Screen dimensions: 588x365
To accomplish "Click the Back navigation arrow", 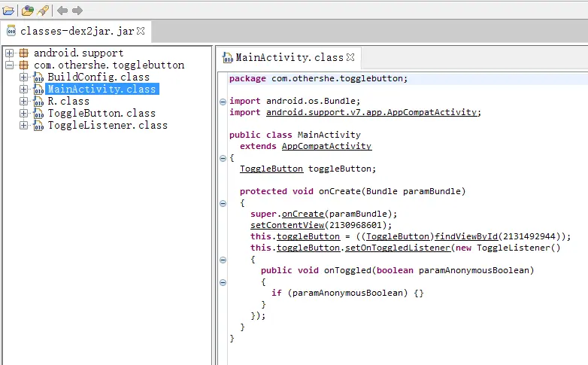I will click(62, 11).
